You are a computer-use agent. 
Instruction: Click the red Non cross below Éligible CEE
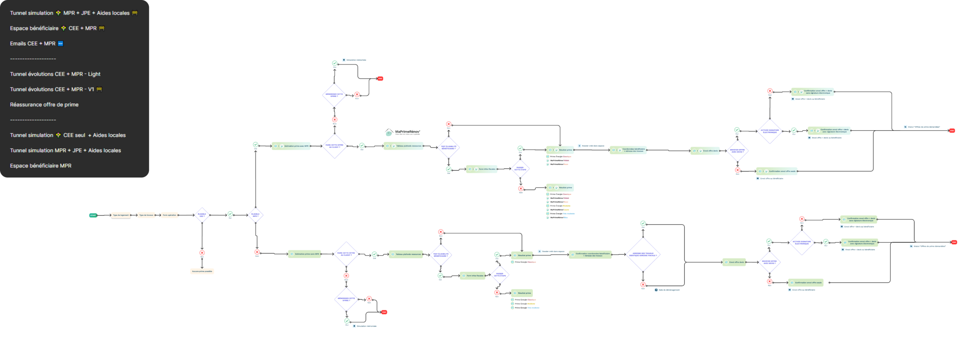[x=202, y=253]
